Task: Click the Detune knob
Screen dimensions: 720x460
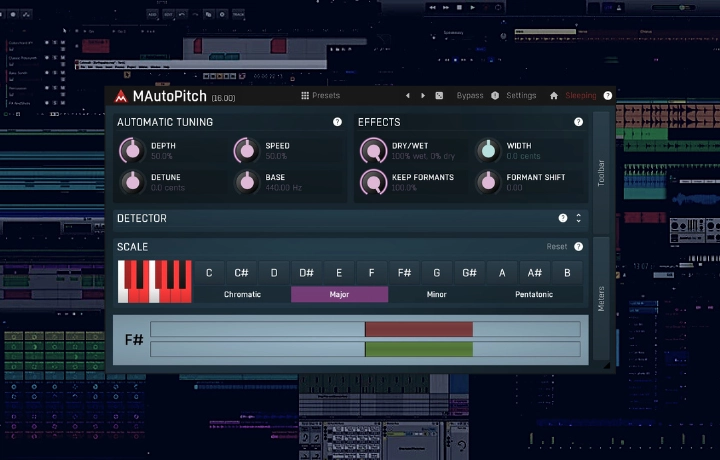Action: [132, 182]
